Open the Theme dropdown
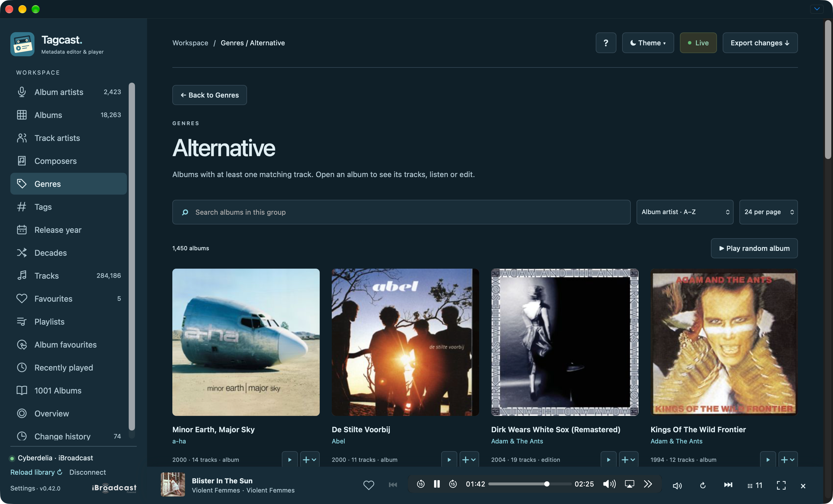This screenshot has height=504, width=833. [x=648, y=43]
